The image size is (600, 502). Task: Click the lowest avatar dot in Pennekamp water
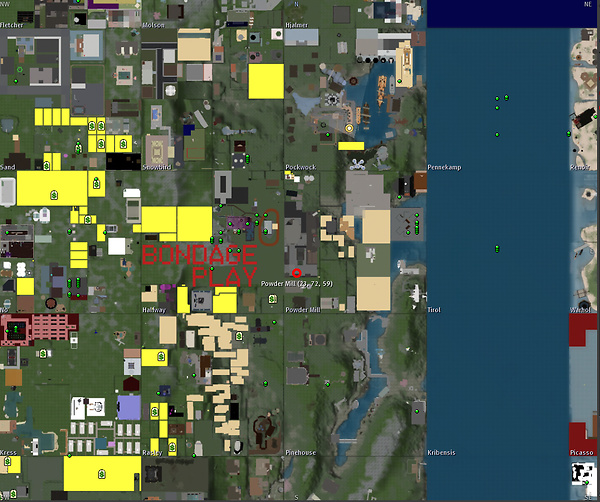[497, 135]
